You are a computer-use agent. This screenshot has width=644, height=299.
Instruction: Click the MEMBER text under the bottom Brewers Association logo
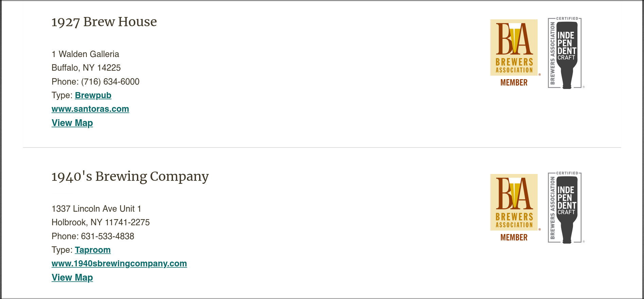514,238
